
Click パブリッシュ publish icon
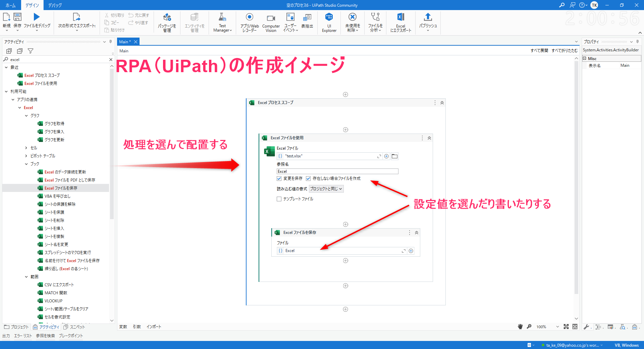click(428, 17)
